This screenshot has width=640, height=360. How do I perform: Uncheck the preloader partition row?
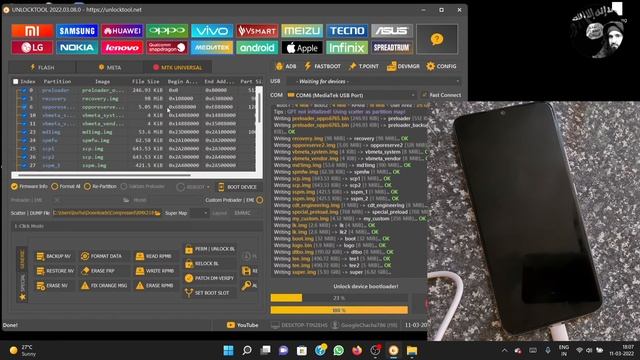(x=24, y=90)
